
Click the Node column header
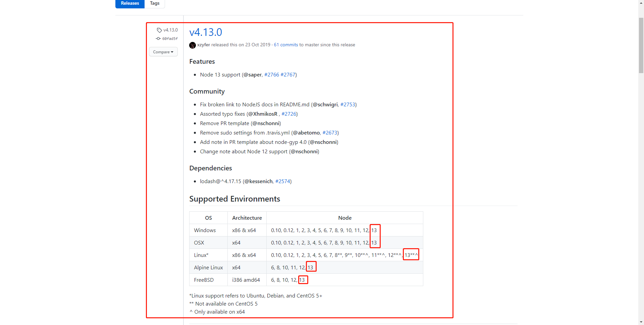tap(345, 218)
